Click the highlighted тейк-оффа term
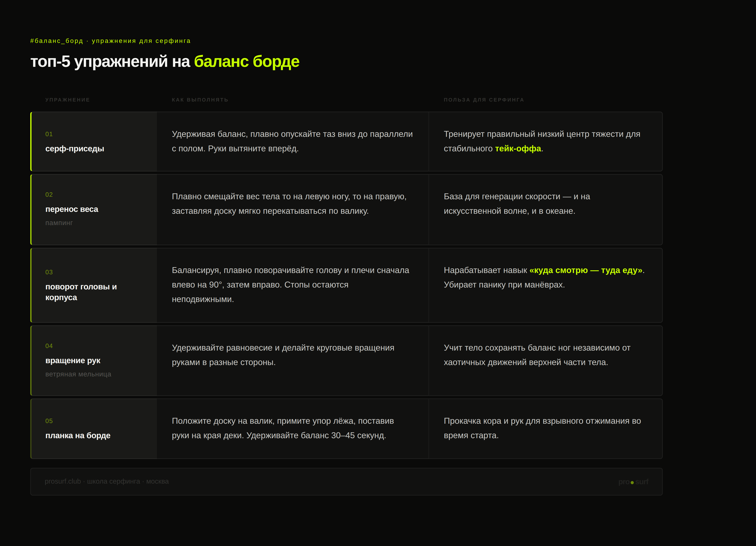 pos(518,148)
